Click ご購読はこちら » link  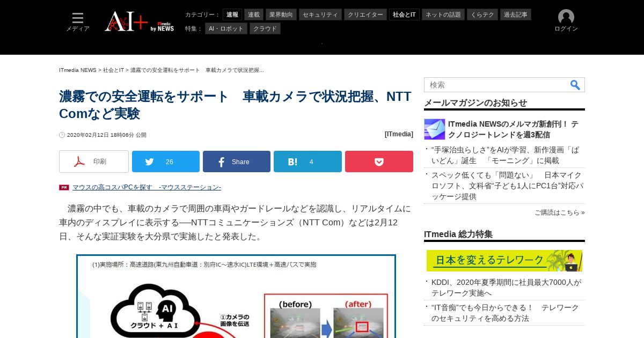560,212
